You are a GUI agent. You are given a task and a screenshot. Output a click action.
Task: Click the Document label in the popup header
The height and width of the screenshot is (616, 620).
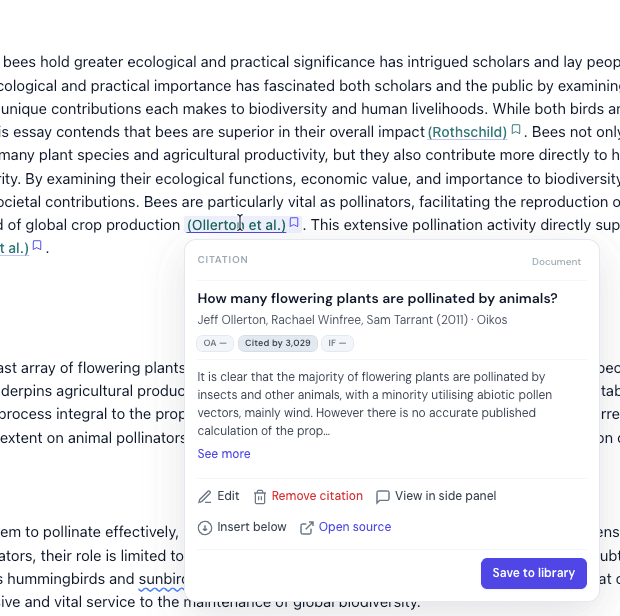556,262
